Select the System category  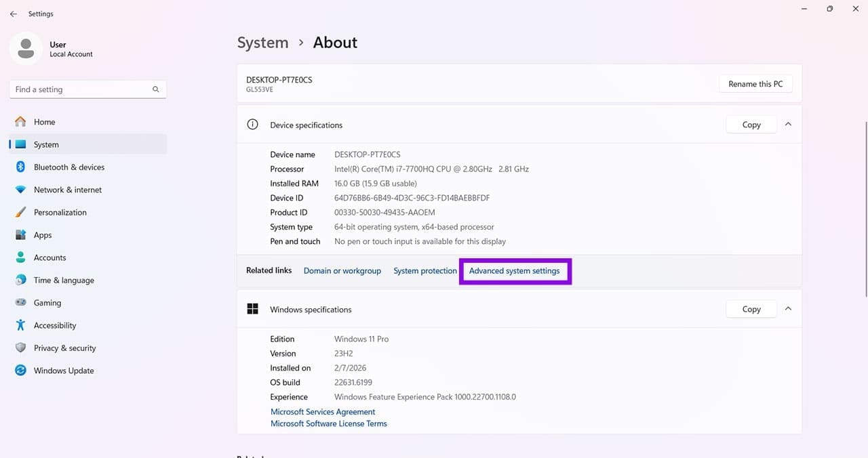coord(88,144)
